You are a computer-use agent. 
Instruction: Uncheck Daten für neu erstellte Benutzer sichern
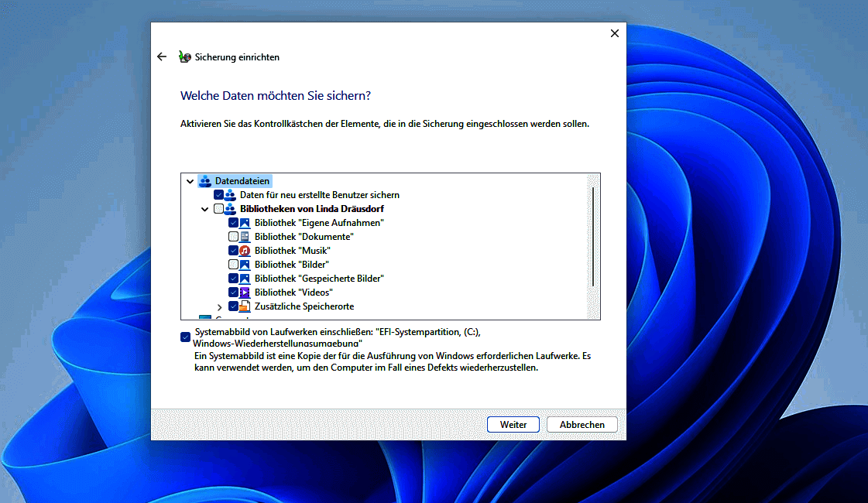218,195
